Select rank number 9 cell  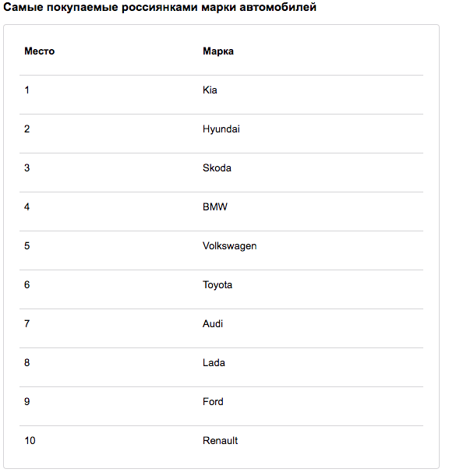point(27,402)
